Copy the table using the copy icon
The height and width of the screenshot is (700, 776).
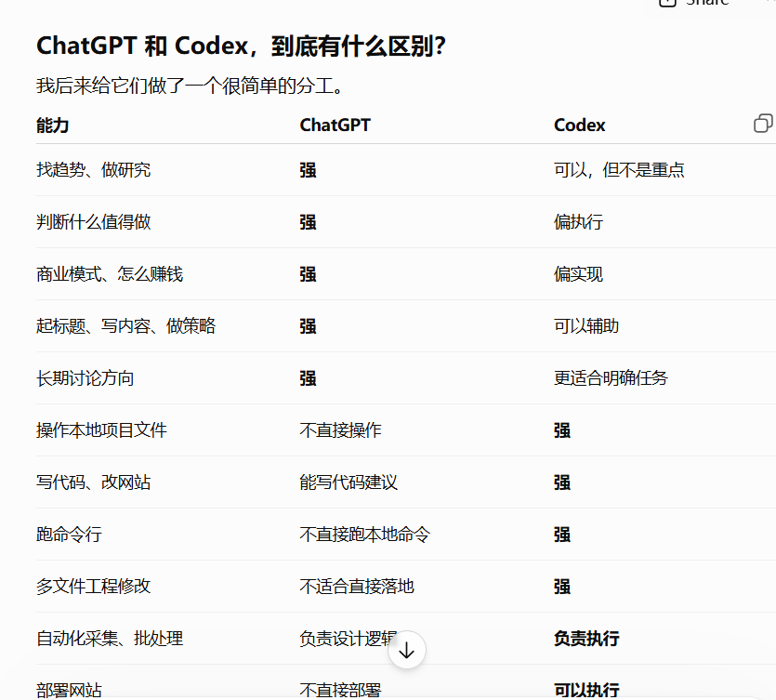point(763,124)
